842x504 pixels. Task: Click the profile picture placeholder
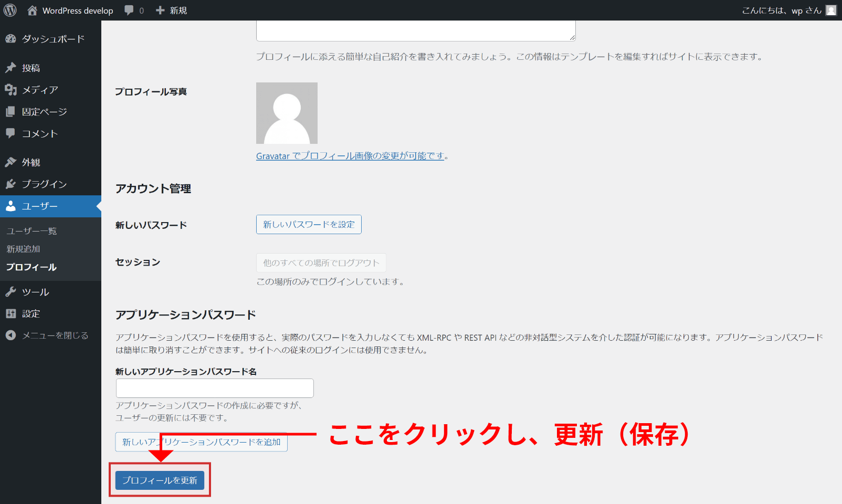[x=287, y=113]
